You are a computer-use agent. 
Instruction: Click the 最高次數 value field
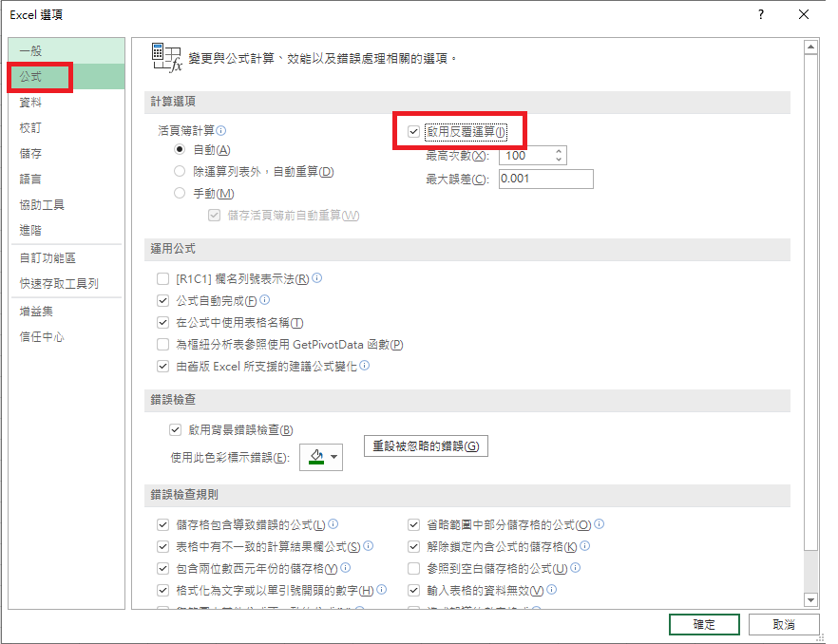(526, 156)
